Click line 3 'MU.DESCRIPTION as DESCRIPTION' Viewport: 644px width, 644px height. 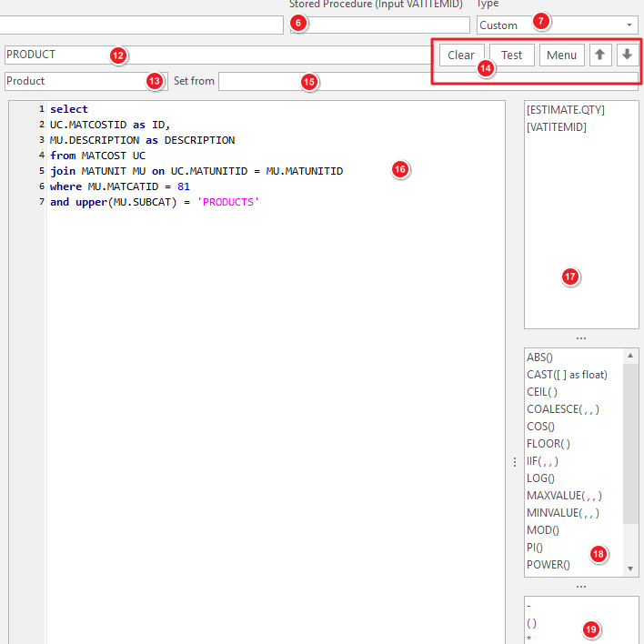click(x=142, y=140)
